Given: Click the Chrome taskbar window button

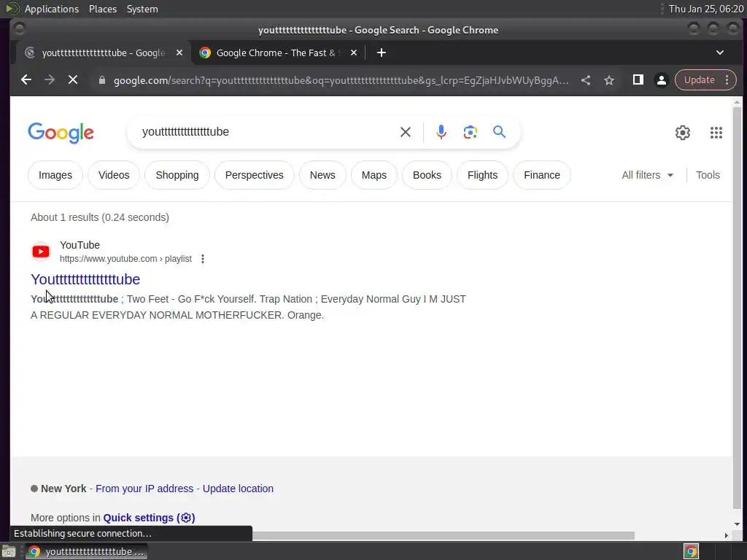Looking at the screenshot, I should pos(86,551).
